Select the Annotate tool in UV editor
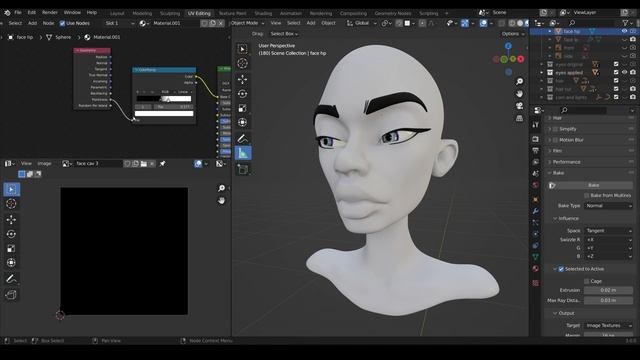This screenshot has height=360, width=640. pyautogui.click(x=11, y=279)
